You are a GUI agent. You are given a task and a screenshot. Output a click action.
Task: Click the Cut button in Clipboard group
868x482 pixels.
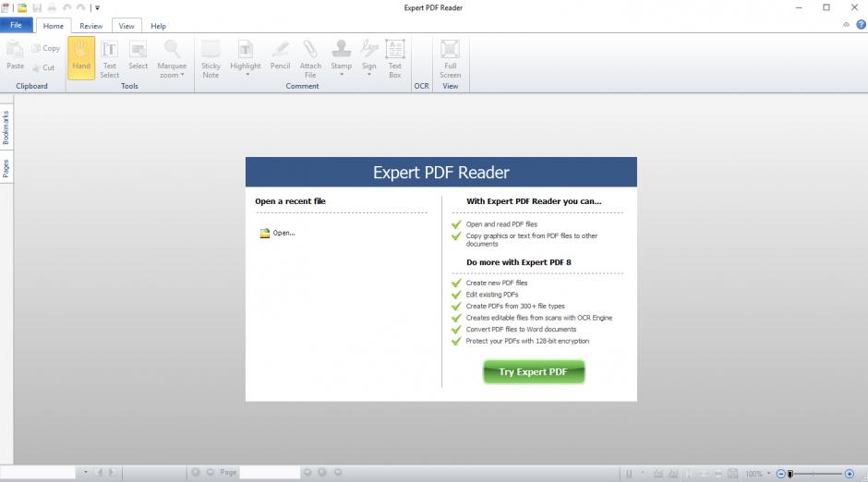[x=43, y=67]
